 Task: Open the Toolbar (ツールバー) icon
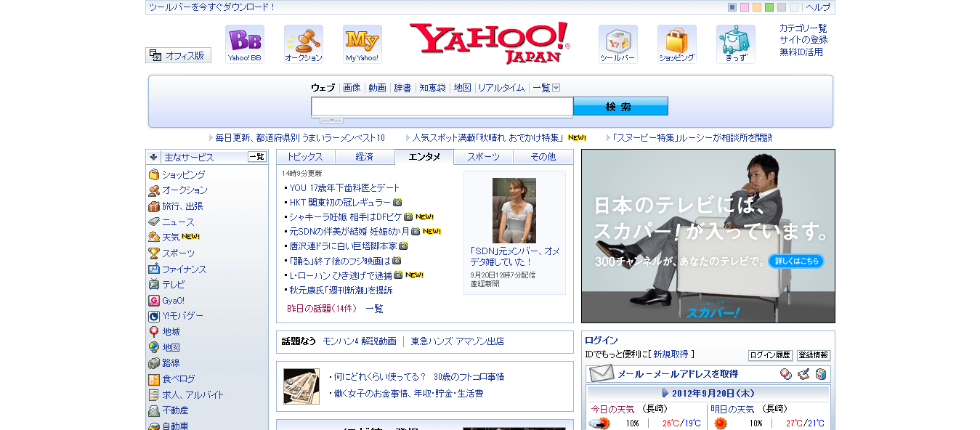click(618, 44)
